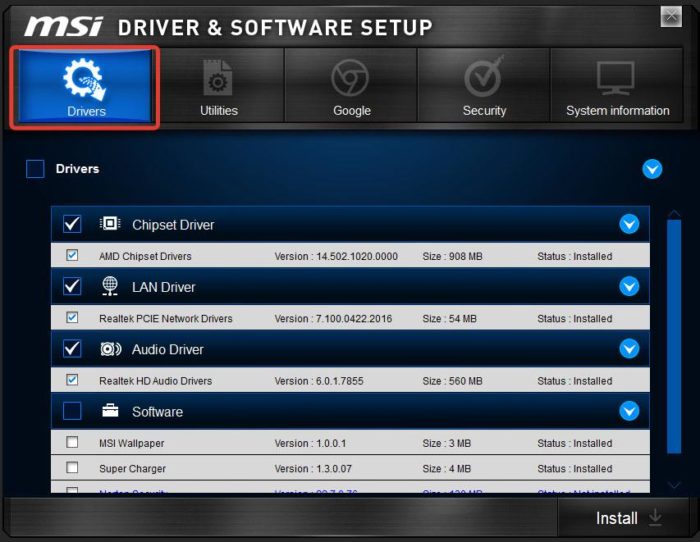Image resolution: width=700 pixels, height=542 pixels.
Task: Click Version : 14.502.1020.0000 text
Action: coord(336,256)
